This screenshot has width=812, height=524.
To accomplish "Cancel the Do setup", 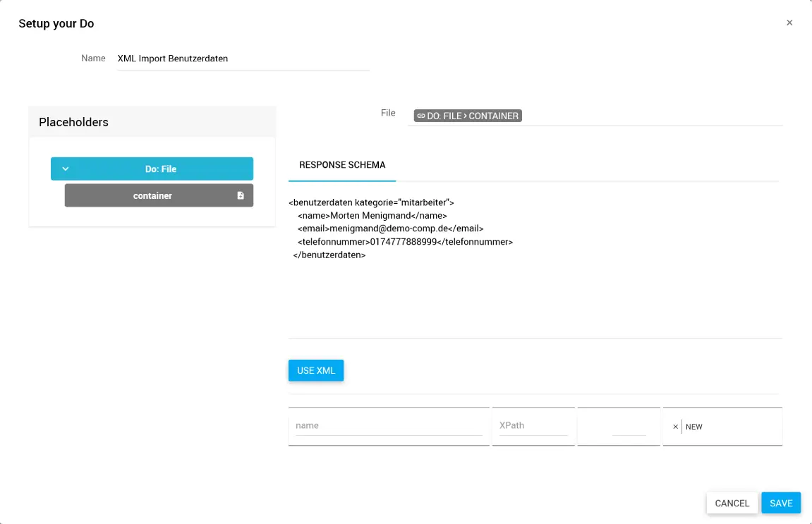I will tap(732, 503).
